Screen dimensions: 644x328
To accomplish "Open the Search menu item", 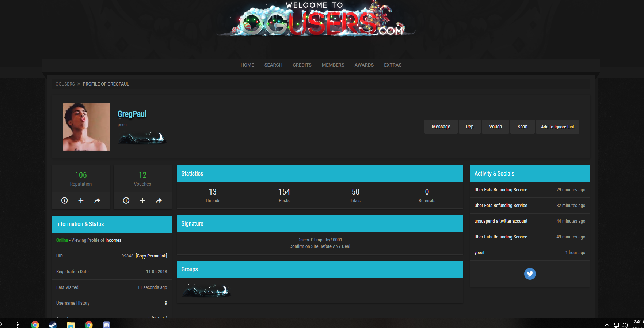I will (273, 65).
